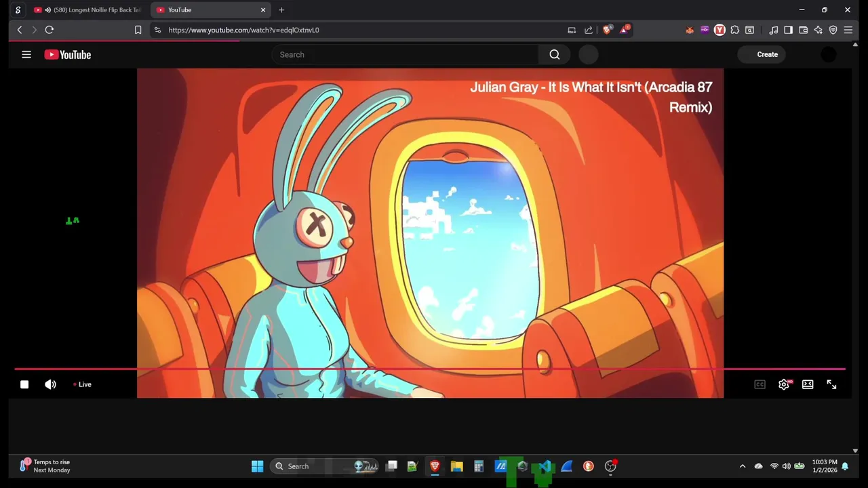This screenshot has width=868, height=488.
Task: Open the Leo AI sparkle icon
Action: (818, 30)
